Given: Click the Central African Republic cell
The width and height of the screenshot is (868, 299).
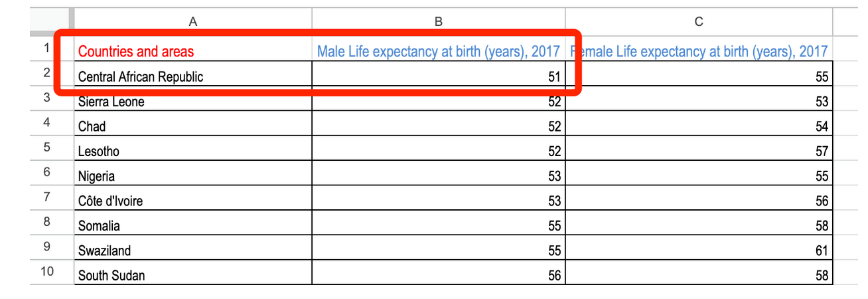Looking at the screenshot, I should pyautogui.click(x=192, y=76).
